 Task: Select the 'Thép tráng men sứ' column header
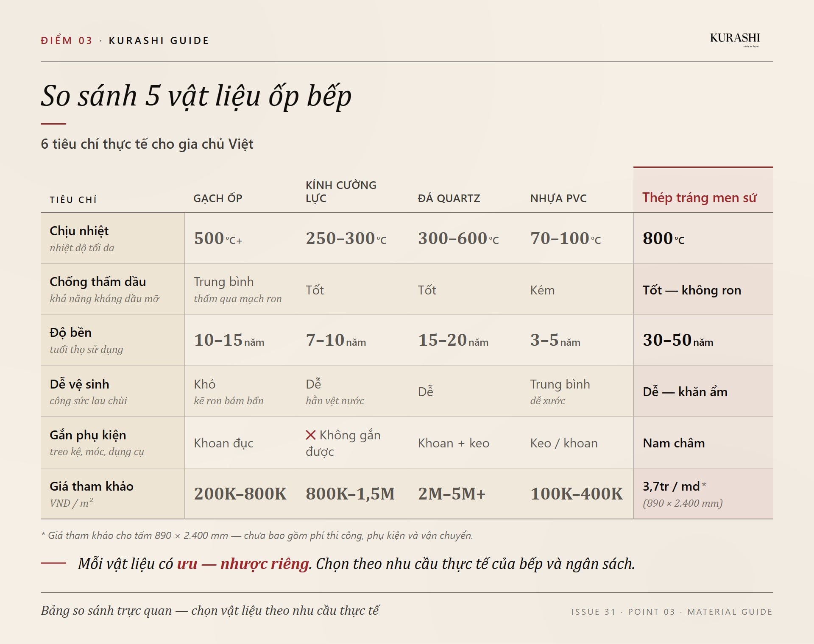(x=699, y=197)
